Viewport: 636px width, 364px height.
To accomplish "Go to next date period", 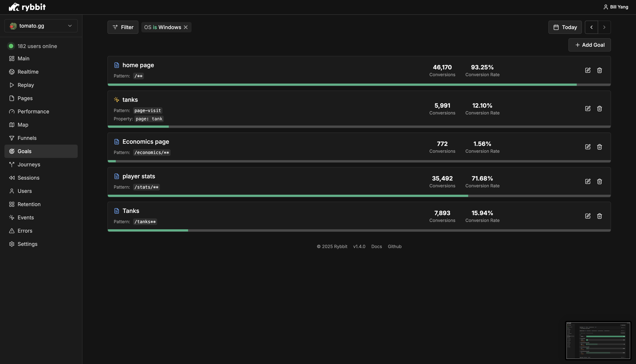I will coord(604,27).
